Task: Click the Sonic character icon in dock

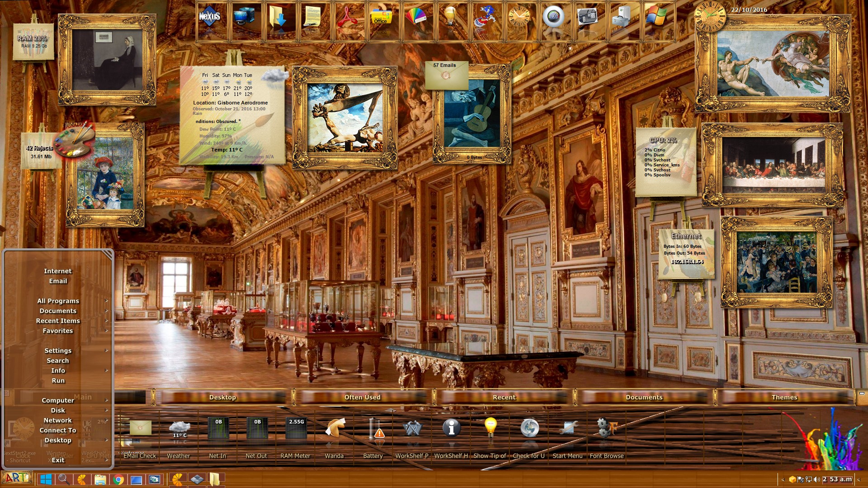Action: pyautogui.click(x=484, y=18)
